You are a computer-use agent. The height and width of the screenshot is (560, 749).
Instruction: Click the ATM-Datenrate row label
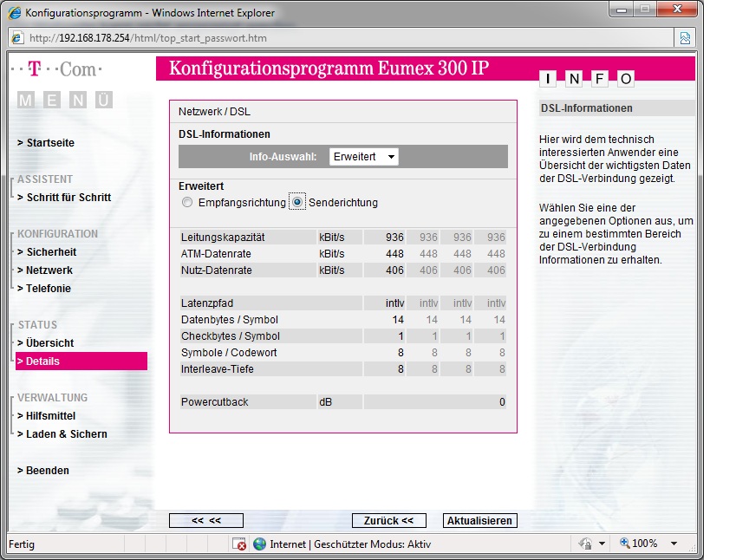pyautogui.click(x=216, y=254)
